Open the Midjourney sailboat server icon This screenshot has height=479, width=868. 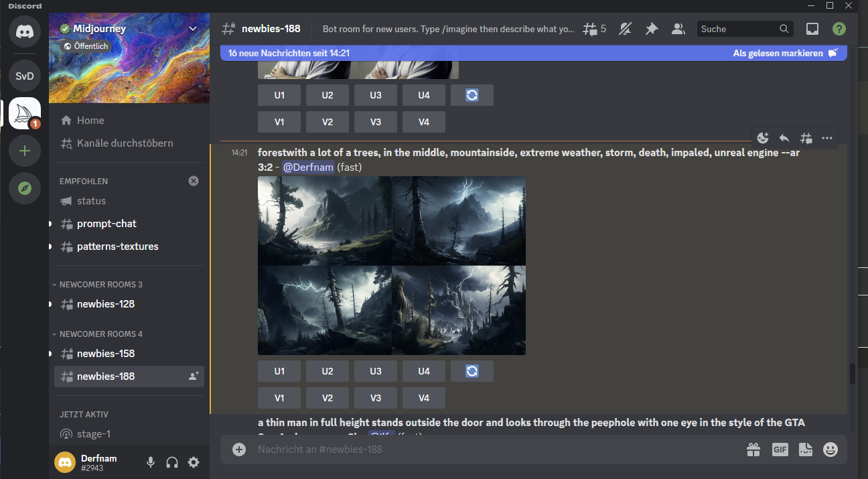tap(25, 113)
